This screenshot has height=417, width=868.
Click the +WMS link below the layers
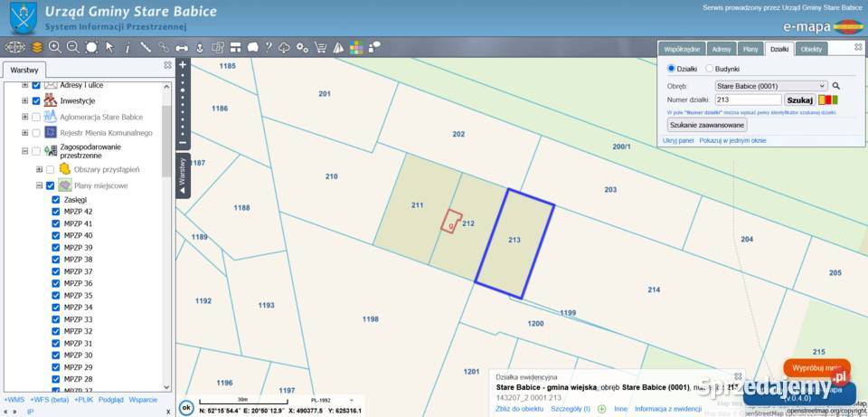(x=14, y=399)
